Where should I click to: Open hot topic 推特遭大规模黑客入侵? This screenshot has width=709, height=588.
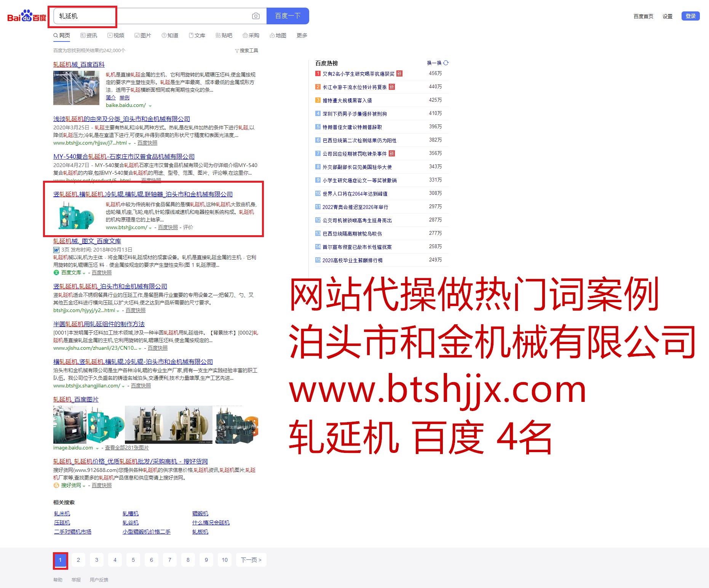coord(347,100)
